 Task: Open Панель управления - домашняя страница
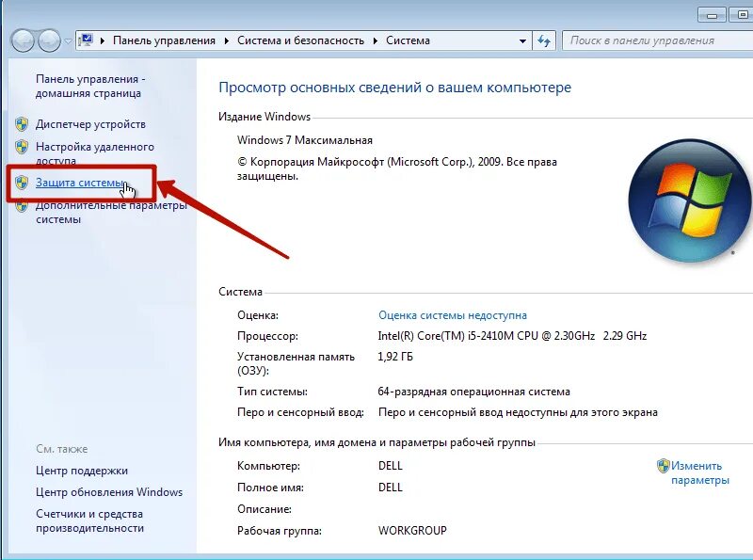(90, 86)
